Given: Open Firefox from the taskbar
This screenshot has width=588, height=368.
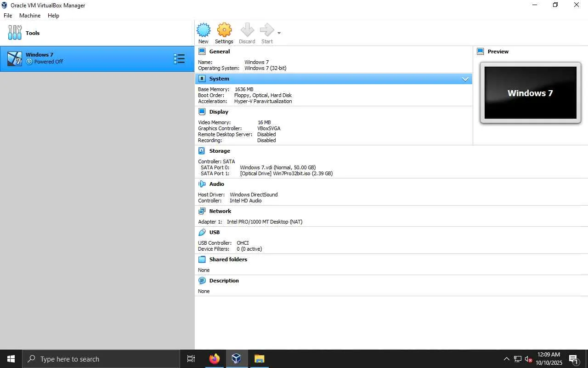Looking at the screenshot, I should pos(214,359).
